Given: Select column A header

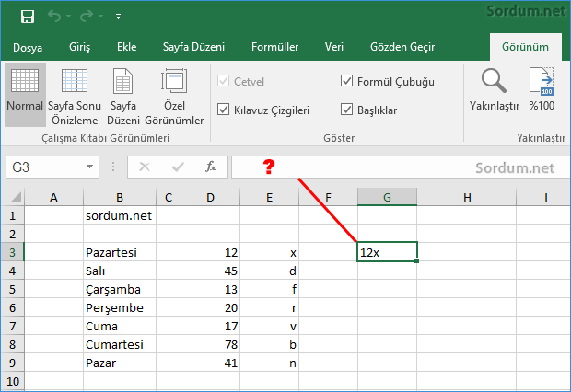Looking at the screenshot, I should (54, 197).
